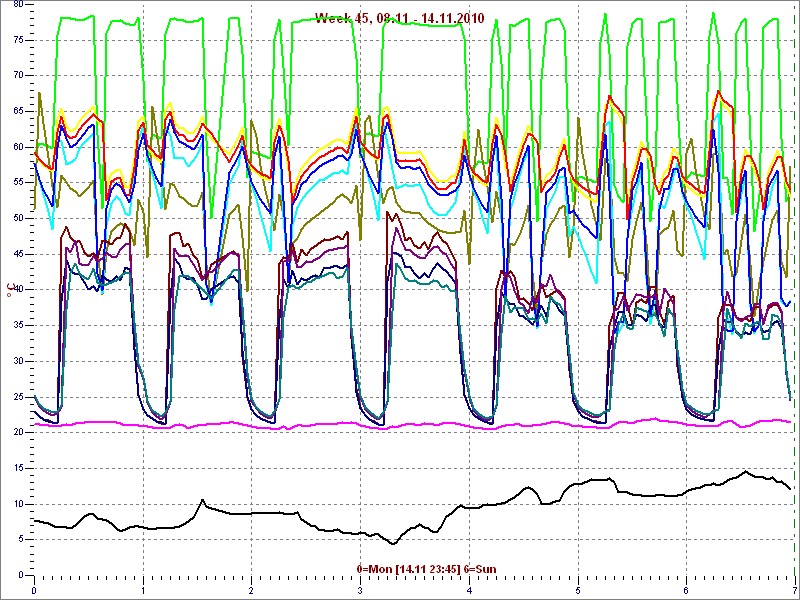Click the x-axis day label 5

[x=578, y=591]
